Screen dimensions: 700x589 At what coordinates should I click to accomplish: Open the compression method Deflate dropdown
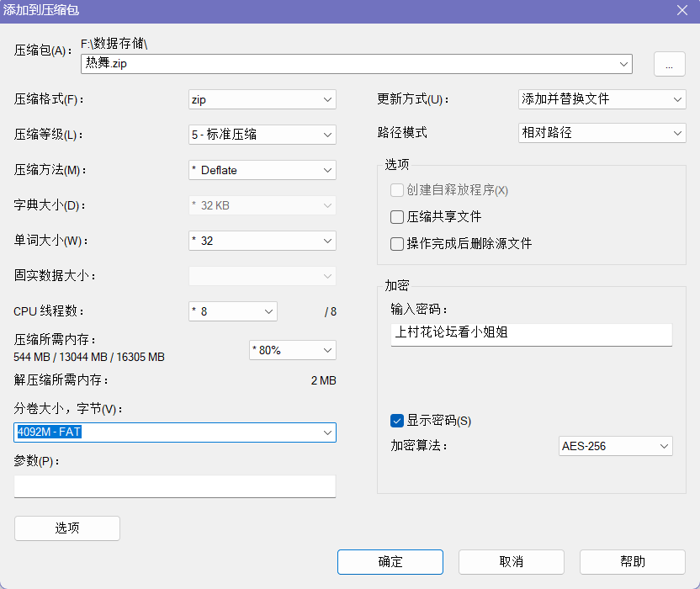click(x=262, y=170)
